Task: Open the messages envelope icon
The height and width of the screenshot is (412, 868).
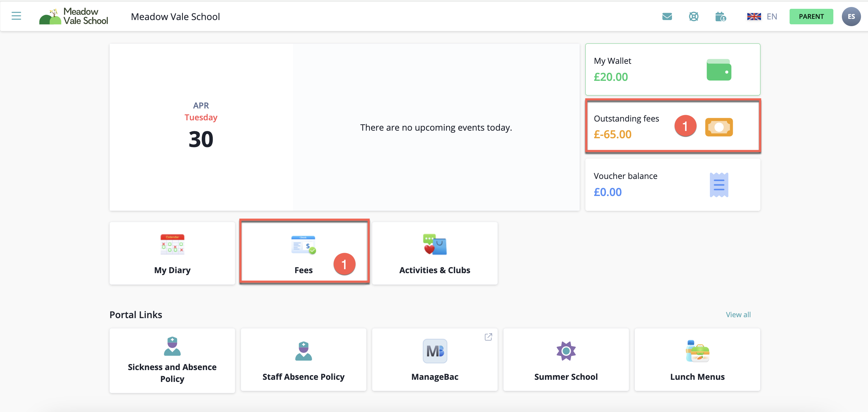Action: click(667, 16)
